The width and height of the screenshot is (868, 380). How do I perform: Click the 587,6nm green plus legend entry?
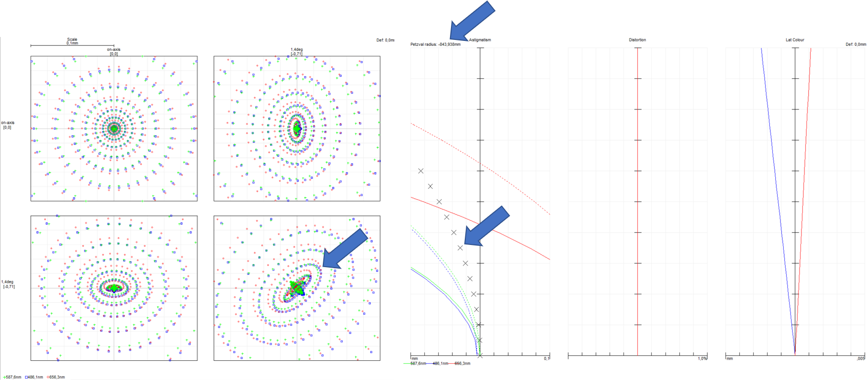click(x=12, y=377)
